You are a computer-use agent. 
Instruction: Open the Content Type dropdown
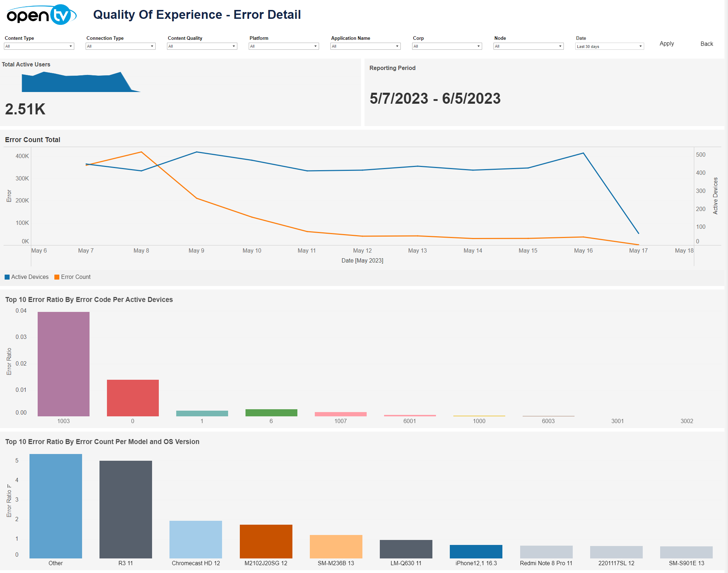39,46
